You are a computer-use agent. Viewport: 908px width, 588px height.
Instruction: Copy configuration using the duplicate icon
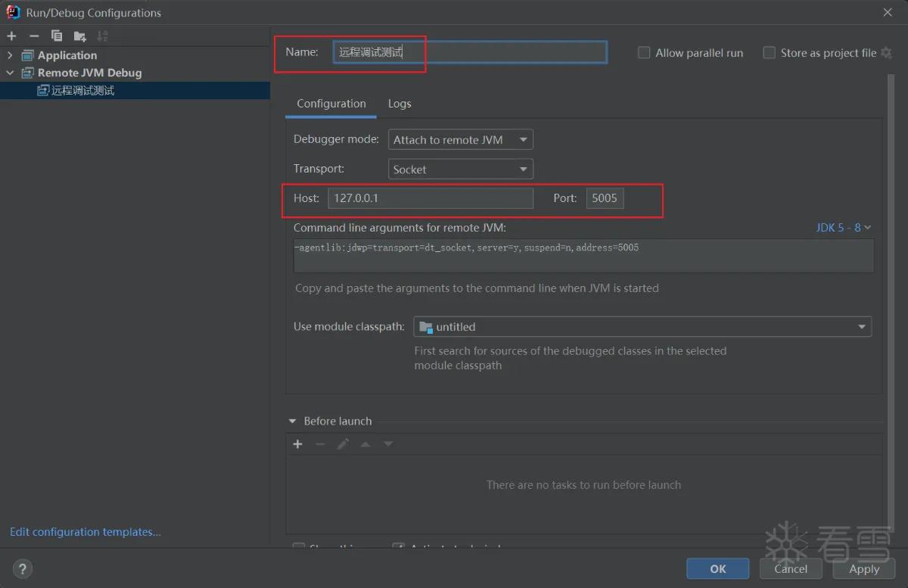coord(57,36)
